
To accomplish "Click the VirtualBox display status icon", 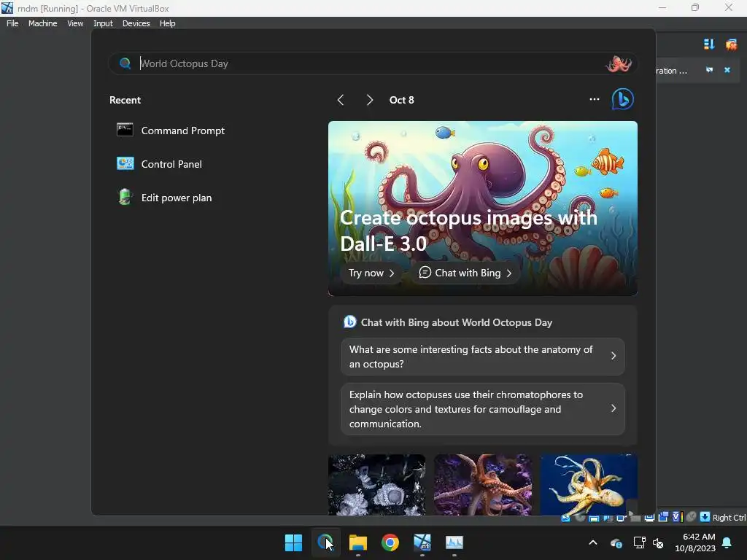I will pyautogui.click(x=649, y=518).
